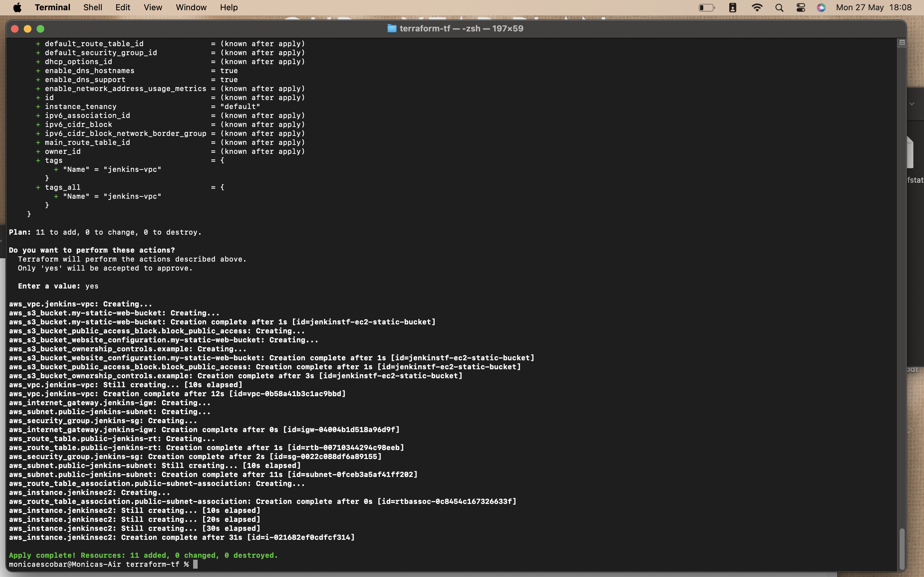The height and width of the screenshot is (577, 924).
Task: Click the split-pane button above the scrollbar
Action: click(x=902, y=42)
